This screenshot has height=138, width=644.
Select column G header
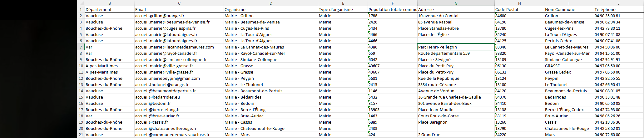point(456,3)
